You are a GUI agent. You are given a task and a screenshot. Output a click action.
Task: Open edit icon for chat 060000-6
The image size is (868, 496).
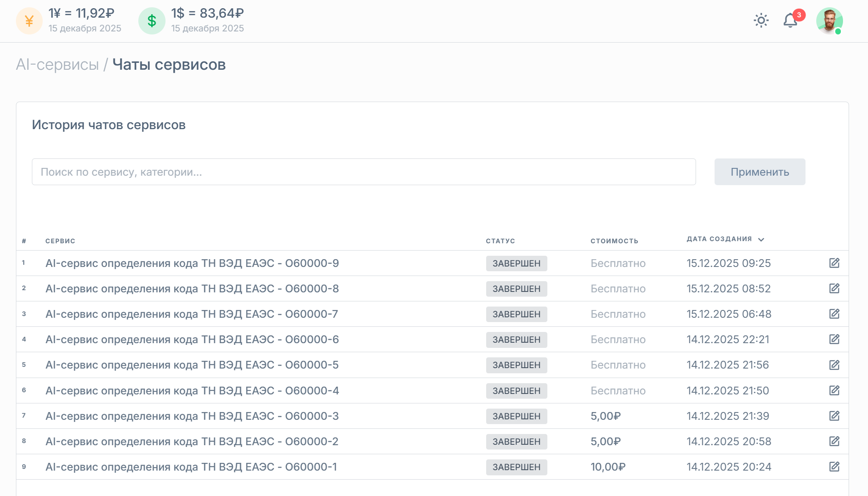click(834, 339)
